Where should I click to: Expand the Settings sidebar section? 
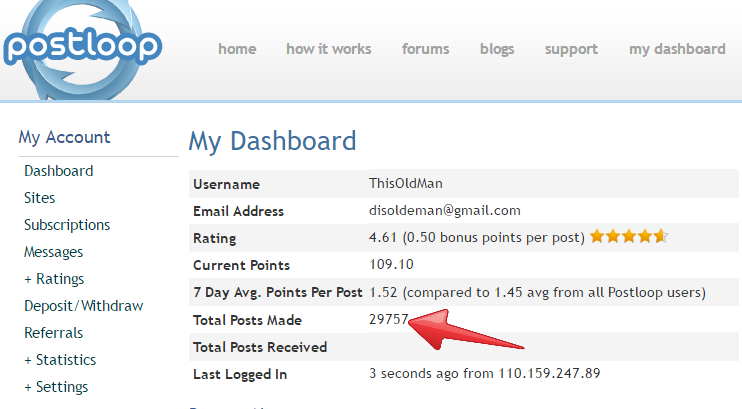56,387
